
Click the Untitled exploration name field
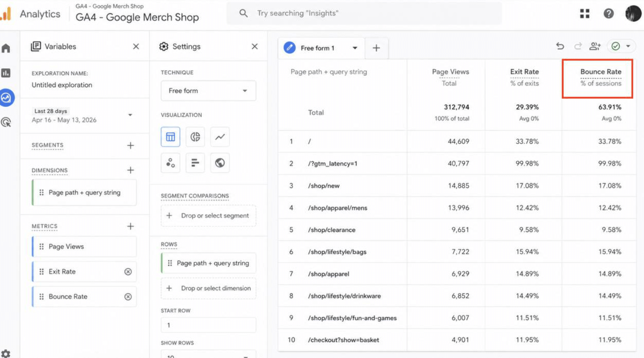pyautogui.click(x=62, y=85)
